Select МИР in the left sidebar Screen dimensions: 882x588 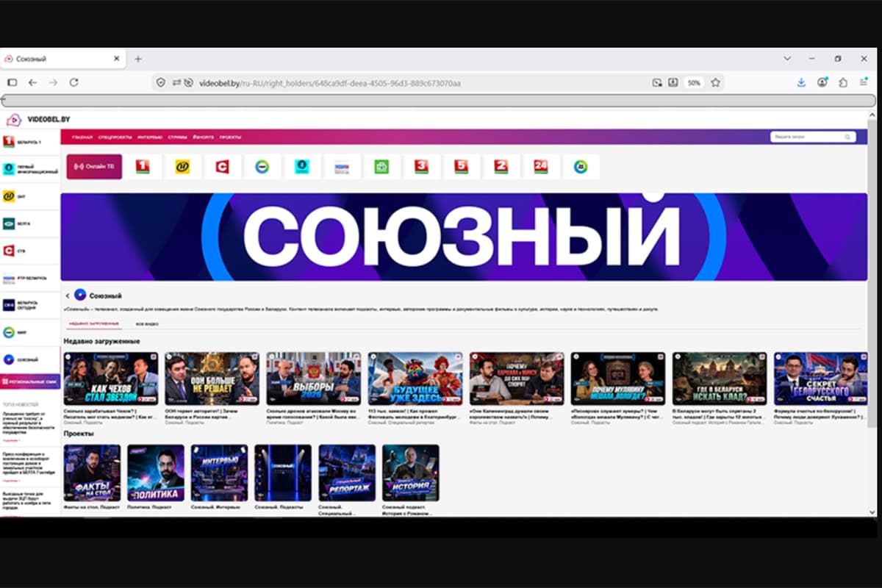pos(30,332)
